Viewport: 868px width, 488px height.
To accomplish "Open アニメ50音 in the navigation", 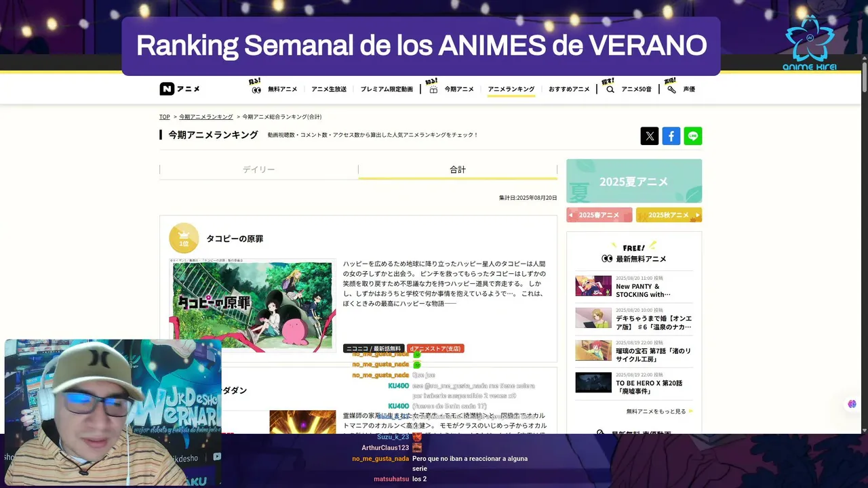I will 636,89.
